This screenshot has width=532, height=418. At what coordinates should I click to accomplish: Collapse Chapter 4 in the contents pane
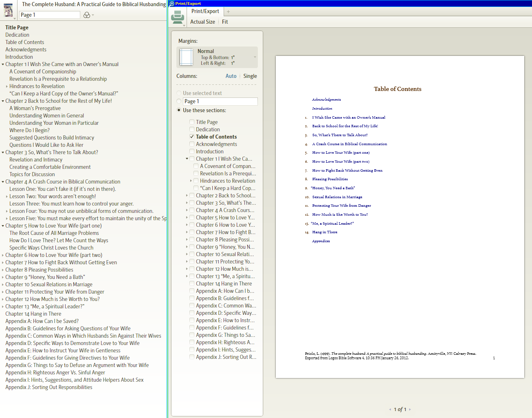3,182
